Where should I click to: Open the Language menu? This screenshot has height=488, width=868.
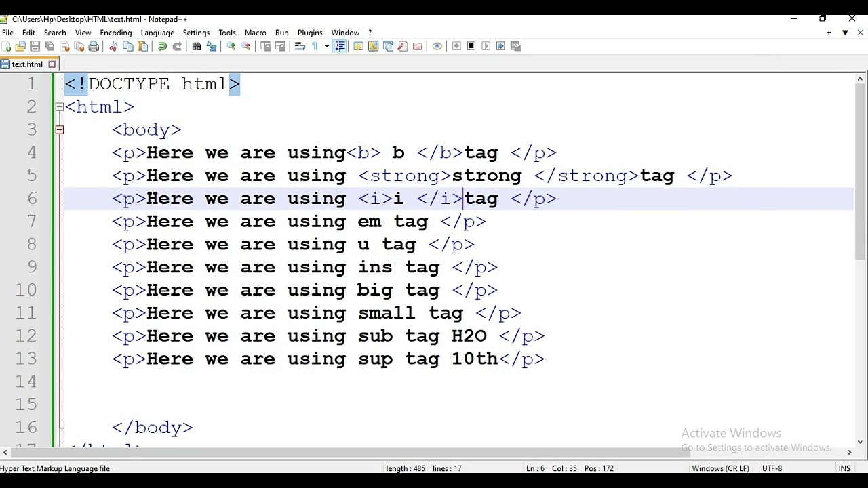157,33
